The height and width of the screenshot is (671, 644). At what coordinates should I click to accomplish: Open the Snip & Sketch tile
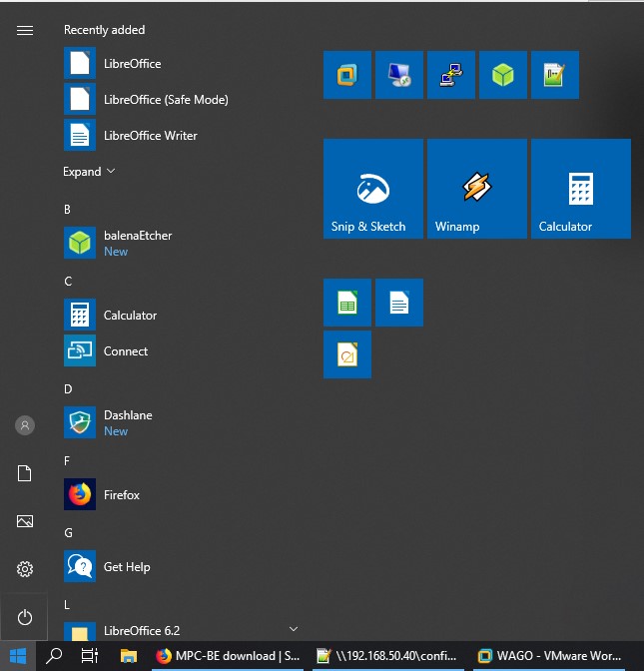pyautogui.click(x=373, y=189)
